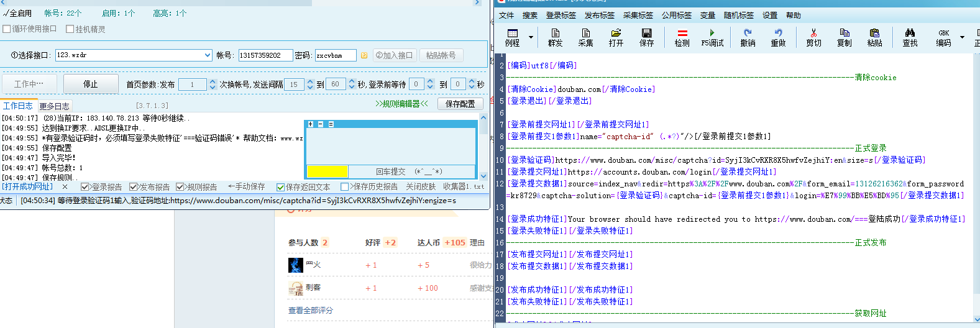
Task: Click the [打开成功网址] link
Action: tap(27, 186)
